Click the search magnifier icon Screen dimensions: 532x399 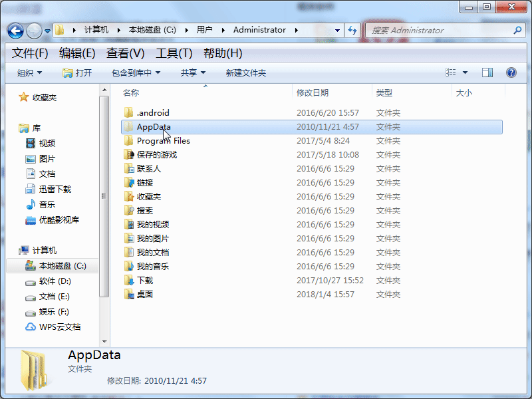(x=517, y=31)
